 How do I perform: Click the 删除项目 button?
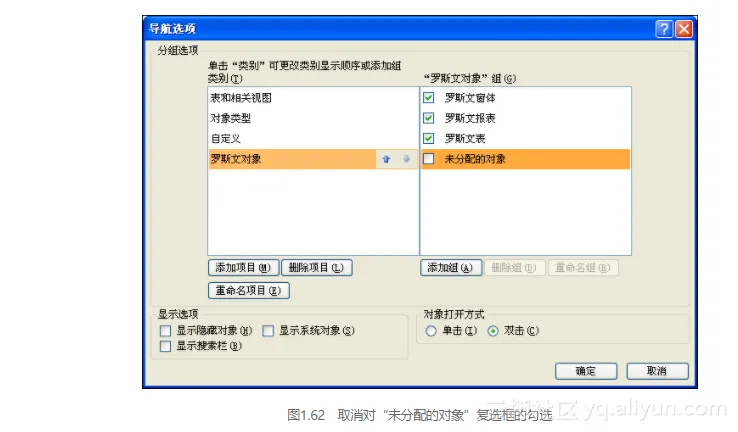pos(316,268)
